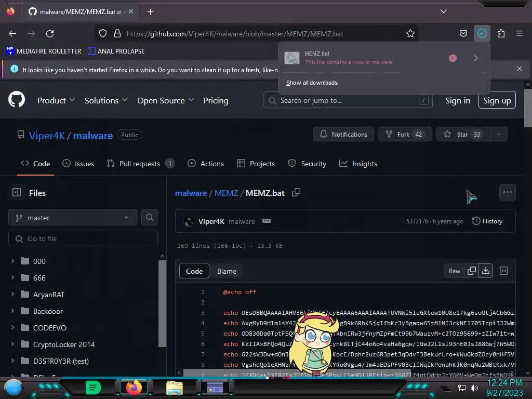This screenshot has width=532, height=399.
Task: Expand the CryptoLocker 2014 folder
Action: [x=12, y=344]
